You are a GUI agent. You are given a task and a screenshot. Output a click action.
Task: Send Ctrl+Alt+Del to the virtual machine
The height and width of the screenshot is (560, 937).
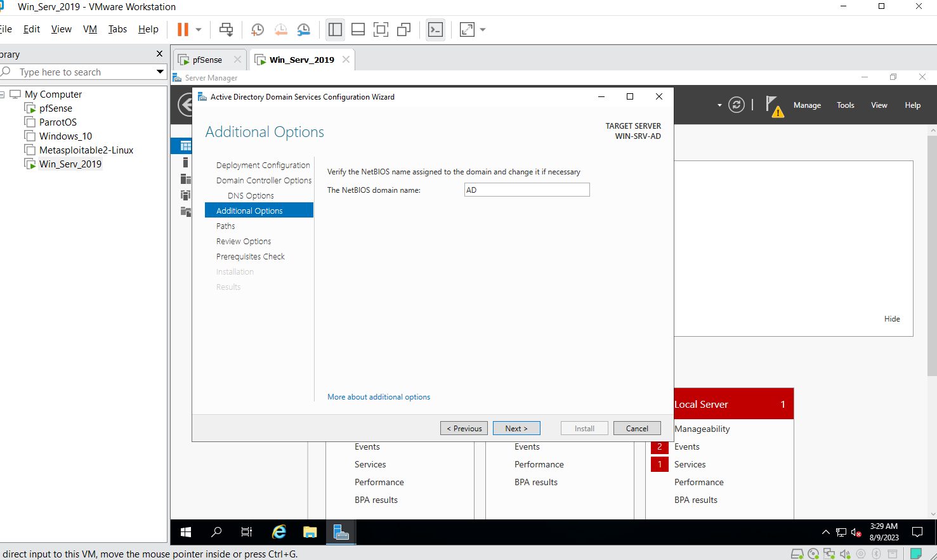tap(226, 29)
